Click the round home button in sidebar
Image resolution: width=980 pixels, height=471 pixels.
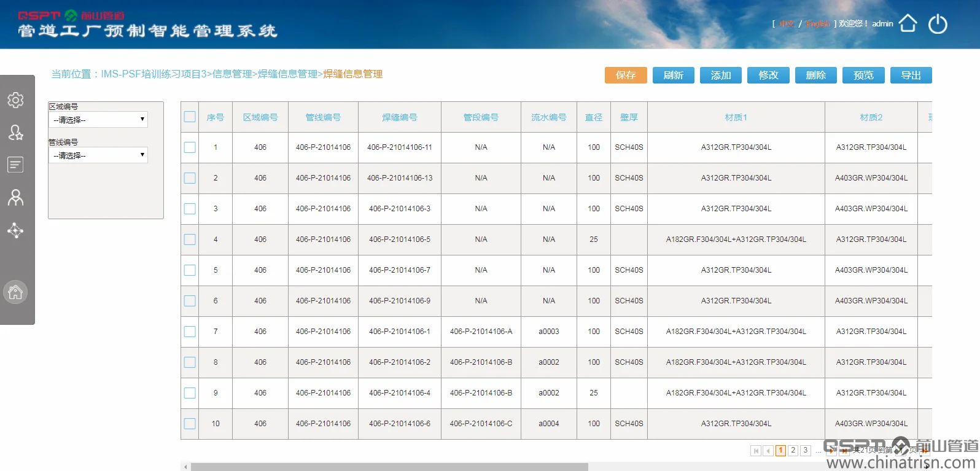tap(15, 292)
